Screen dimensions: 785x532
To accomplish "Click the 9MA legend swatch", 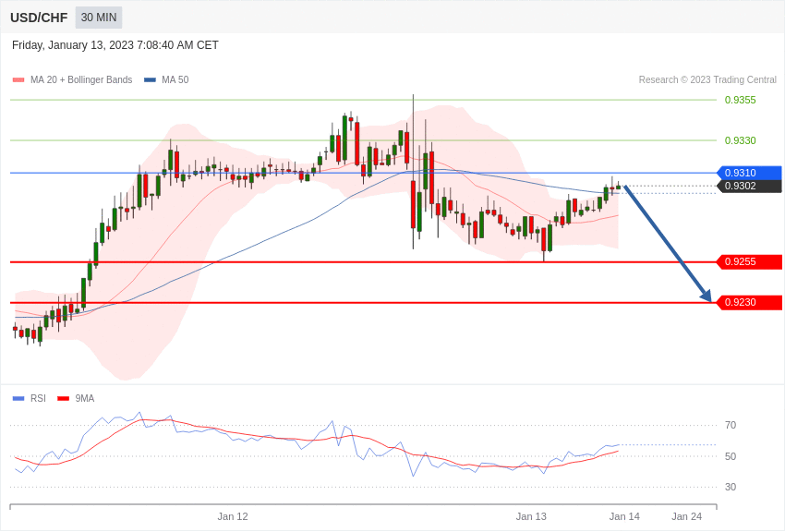I will (x=64, y=398).
